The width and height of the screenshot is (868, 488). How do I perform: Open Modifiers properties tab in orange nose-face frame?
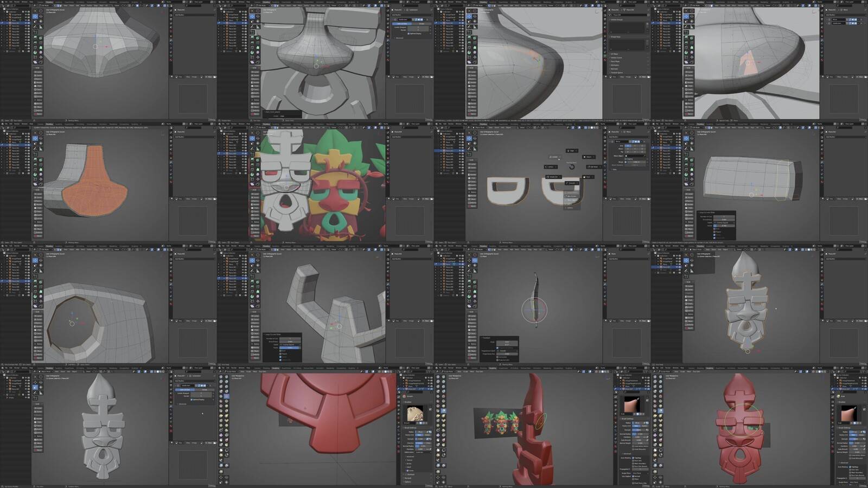pos(171,162)
